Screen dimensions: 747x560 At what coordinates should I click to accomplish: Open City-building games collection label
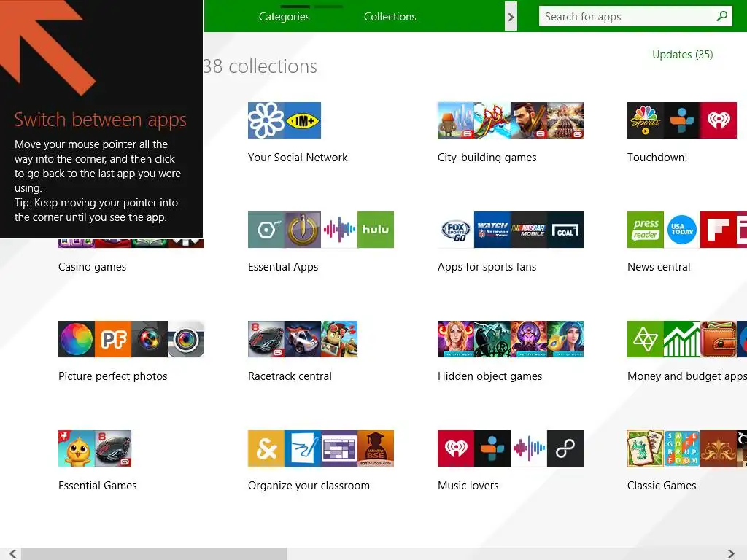coord(487,157)
